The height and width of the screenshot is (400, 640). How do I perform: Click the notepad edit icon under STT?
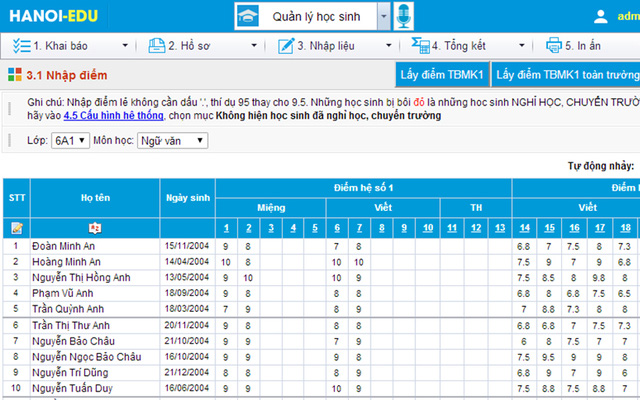click(x=17, y=228)
